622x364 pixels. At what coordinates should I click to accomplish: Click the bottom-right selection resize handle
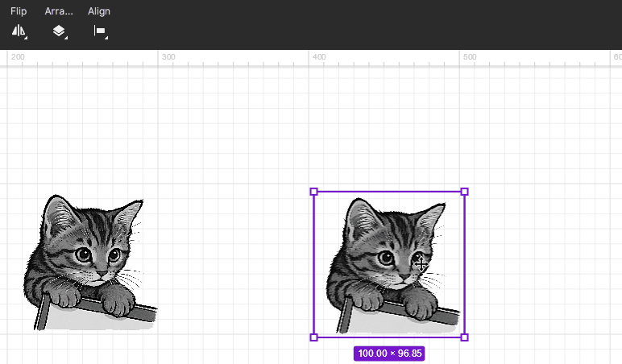point(464,337)
